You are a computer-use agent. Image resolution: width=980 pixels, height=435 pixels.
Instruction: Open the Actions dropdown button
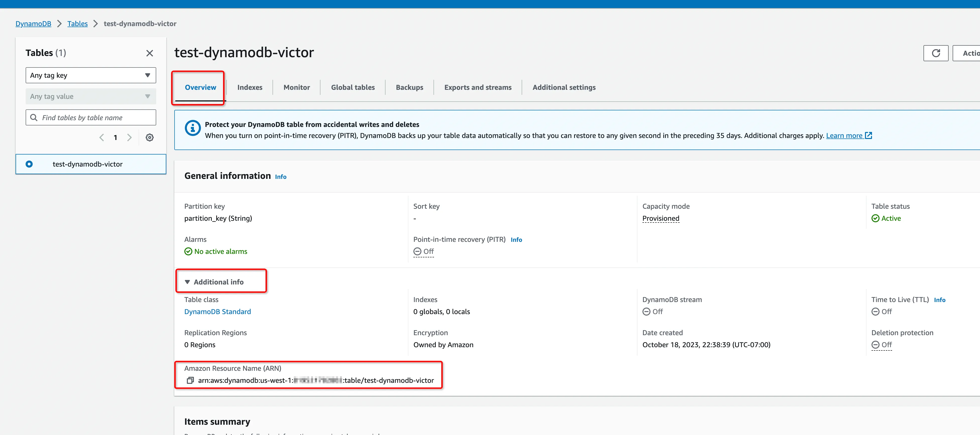click(x=966, y=53)
